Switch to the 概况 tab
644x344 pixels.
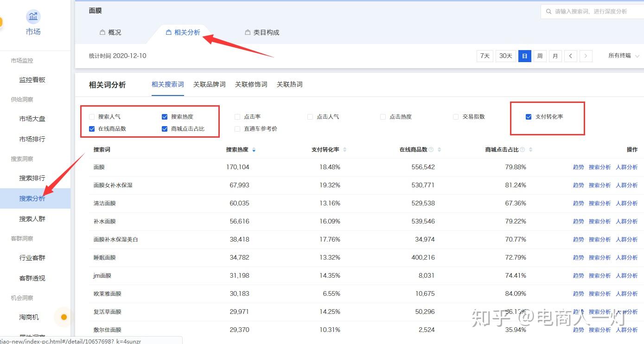110,32
